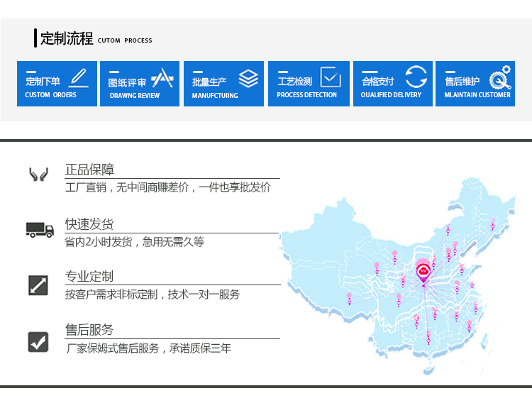This screenshot has width=532, height=403.
Task: Click the two hands guarantee icon
Action: pos(38,175)
